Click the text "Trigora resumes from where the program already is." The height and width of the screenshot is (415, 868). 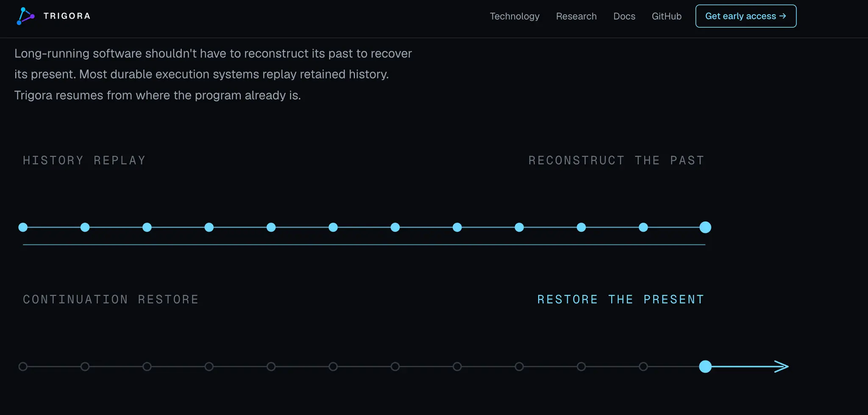click(158, 95)
